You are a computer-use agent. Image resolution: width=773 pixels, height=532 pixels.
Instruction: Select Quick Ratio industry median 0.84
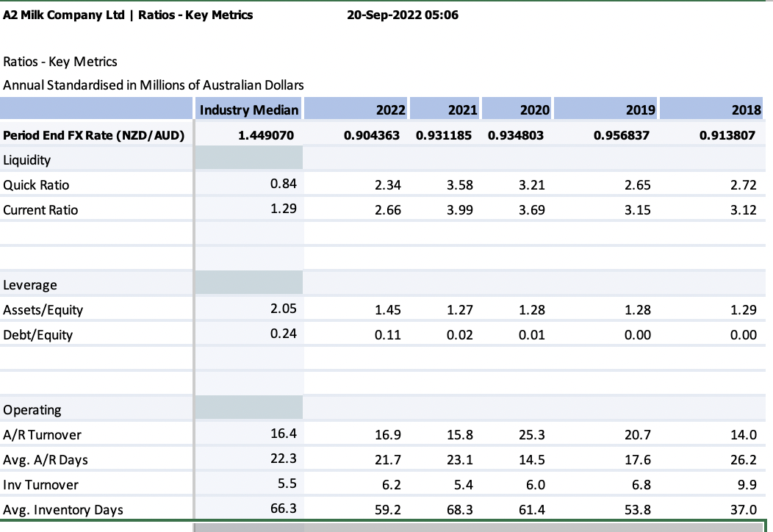284,184
